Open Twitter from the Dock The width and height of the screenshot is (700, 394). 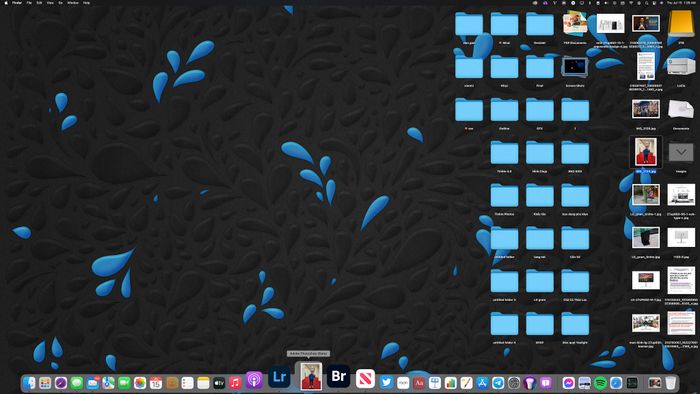387,383
